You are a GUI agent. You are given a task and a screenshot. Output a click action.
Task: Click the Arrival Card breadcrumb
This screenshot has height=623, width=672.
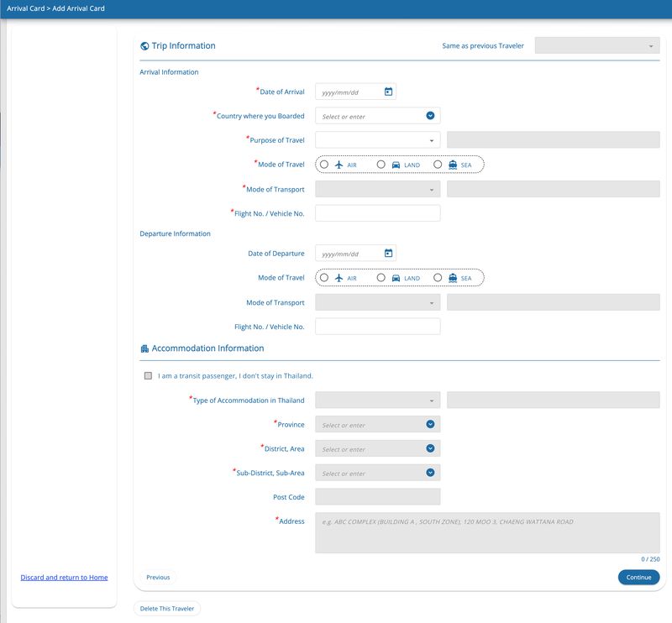25,8
